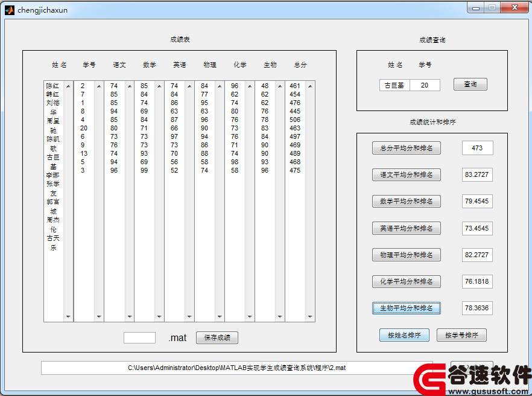Select total score 506 in 总分 list

(295, 120)
